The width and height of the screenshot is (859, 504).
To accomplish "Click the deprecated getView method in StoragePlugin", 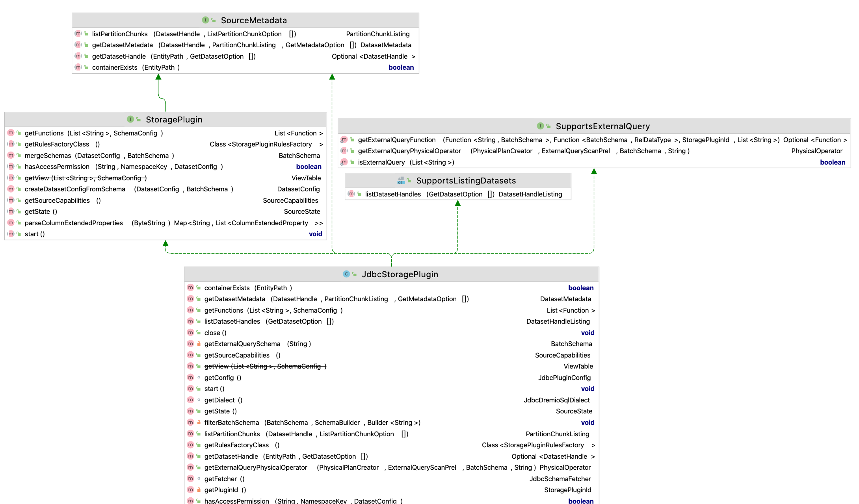I will click(x=165, y=178).
